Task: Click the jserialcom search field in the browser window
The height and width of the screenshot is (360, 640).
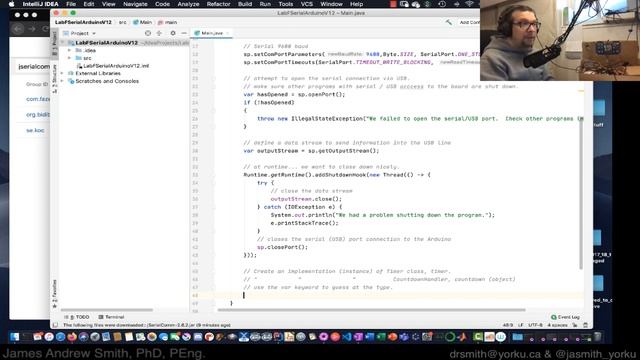Action: 33,67
